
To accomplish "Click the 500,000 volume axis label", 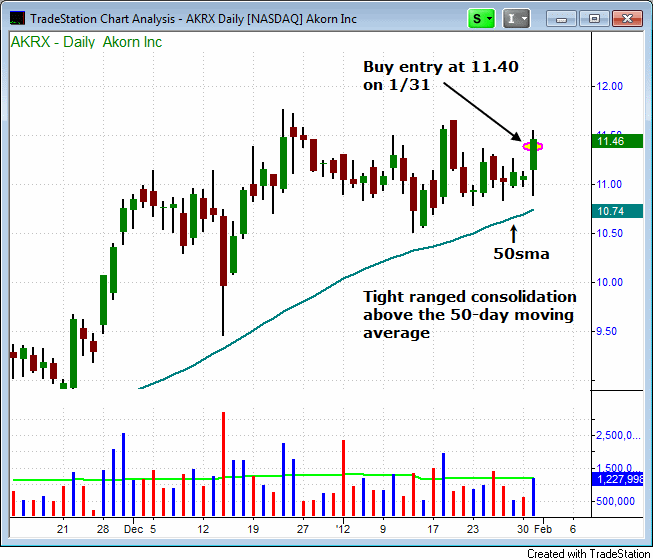I will tap(615, 501).
